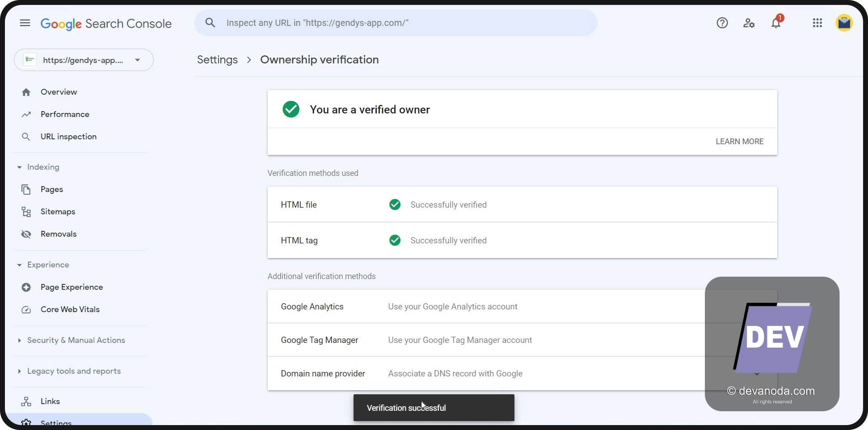Image resolution: width=868 pixels, height=430 pixels.
Task: Click the HTML tag green checkmark
Action: (395, 240)
